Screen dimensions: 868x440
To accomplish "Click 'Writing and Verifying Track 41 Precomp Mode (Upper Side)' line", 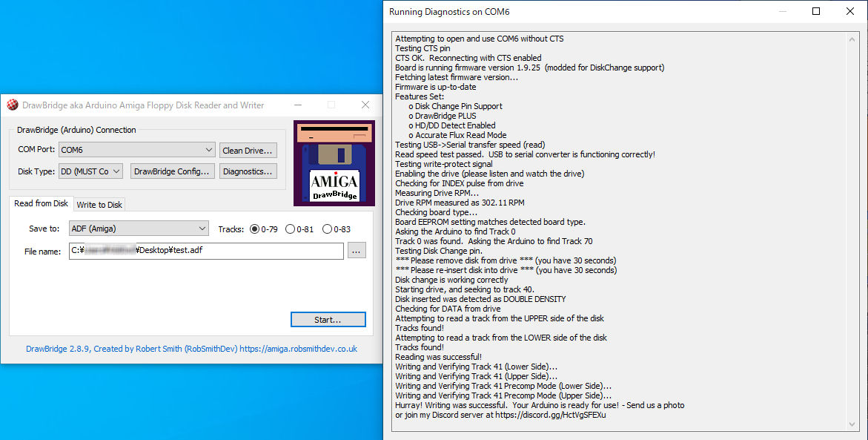I will tap(503, 395).
